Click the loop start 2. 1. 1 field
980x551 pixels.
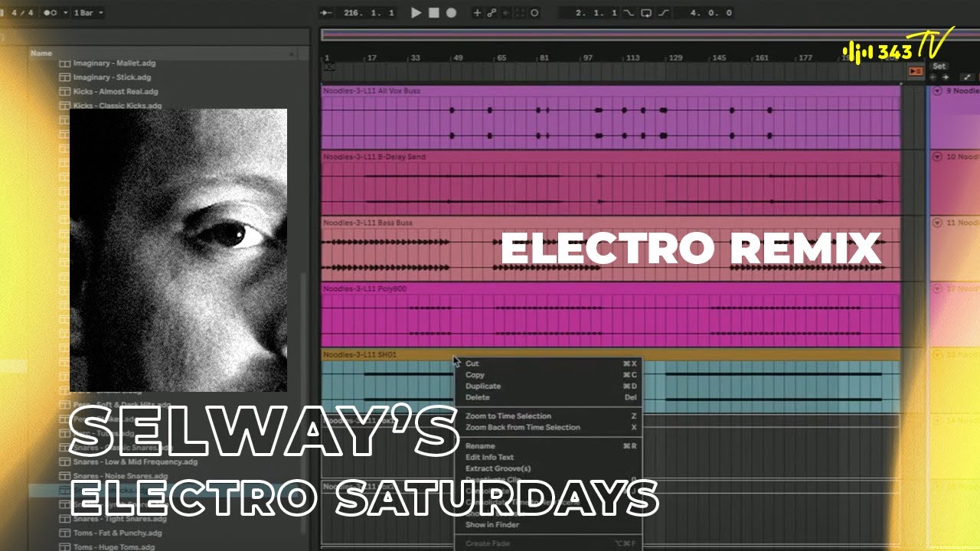(x=596, y=13)
